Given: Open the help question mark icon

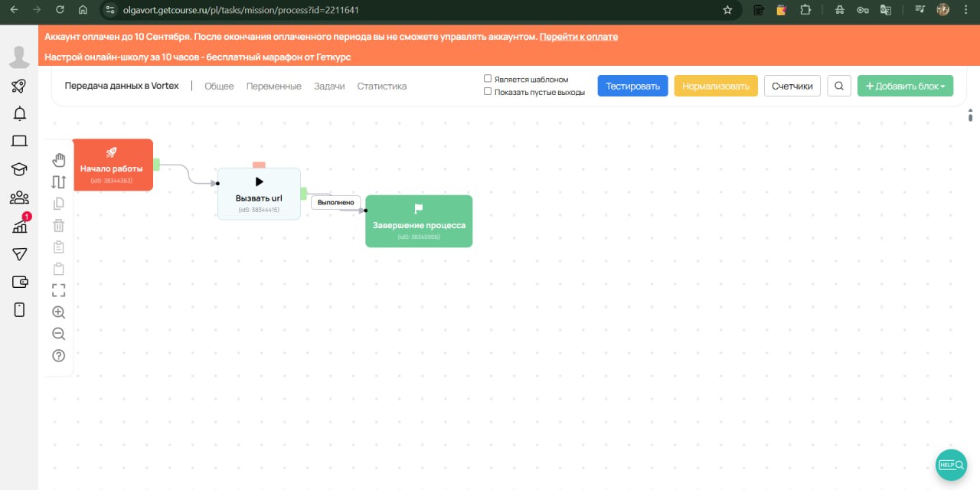Looking at the screenshot, I should point(59,356).
